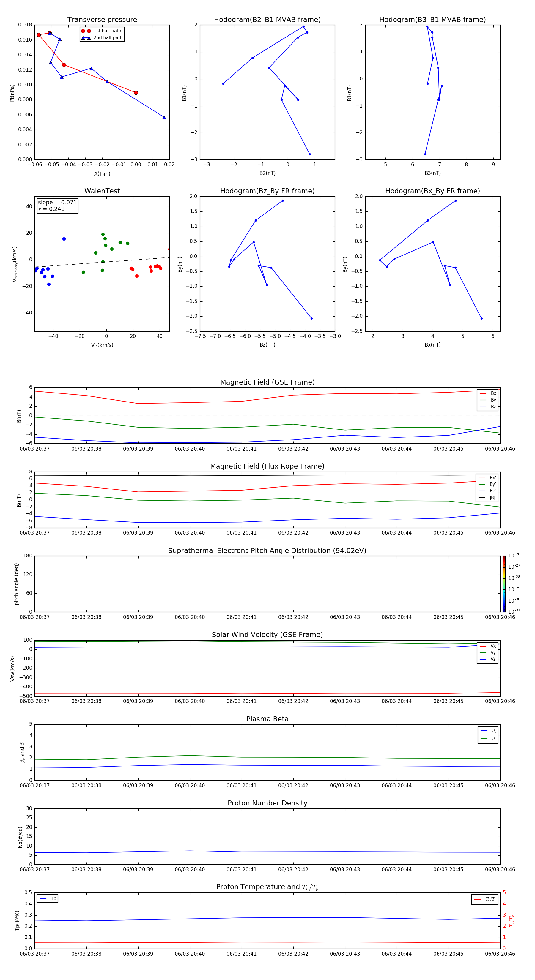
Task: Click '2nd half path' legend entry
Action: 102,38
